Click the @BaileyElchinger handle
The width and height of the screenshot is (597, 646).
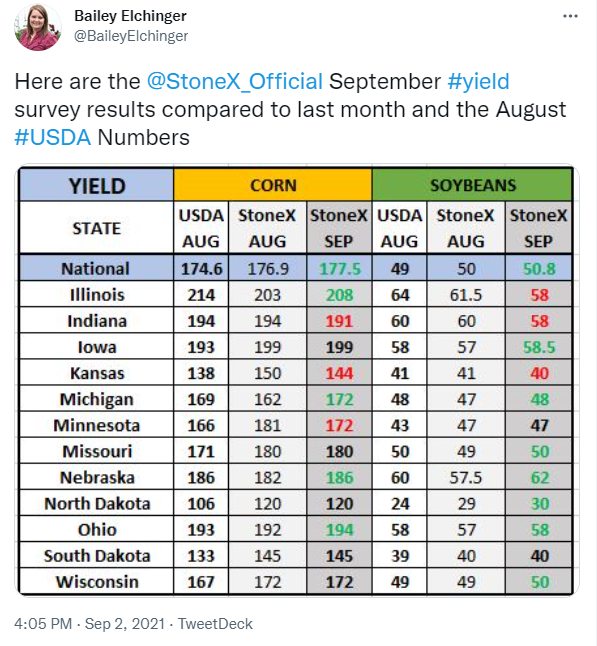pos(131,36)
